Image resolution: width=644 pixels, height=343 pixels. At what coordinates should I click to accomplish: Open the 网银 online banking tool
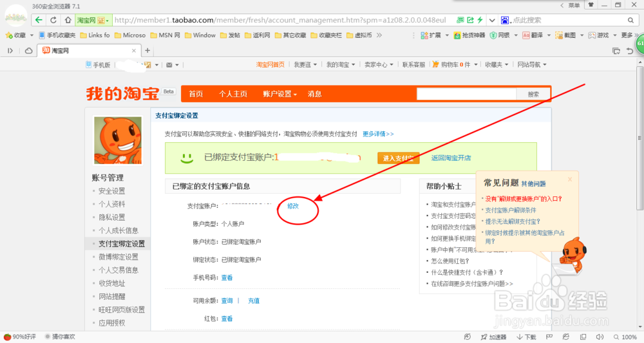[500, 35]
